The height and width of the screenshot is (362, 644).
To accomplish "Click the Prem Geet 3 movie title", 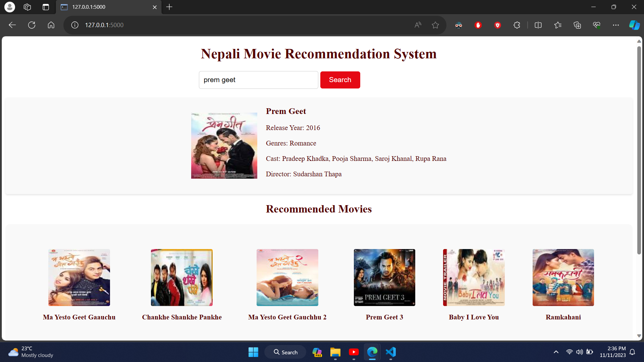I will coord(384,317).
